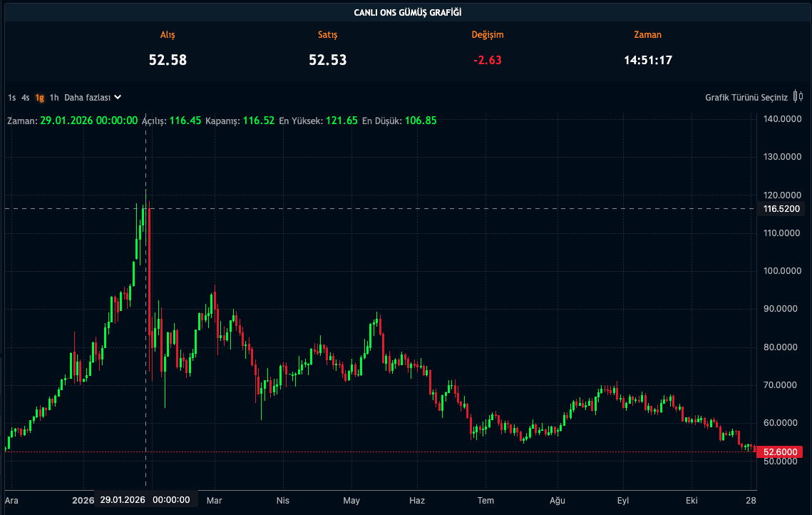Choose the 1h timeframe option
This screenshot has width=812, height=515.
[x=54, y=98]
